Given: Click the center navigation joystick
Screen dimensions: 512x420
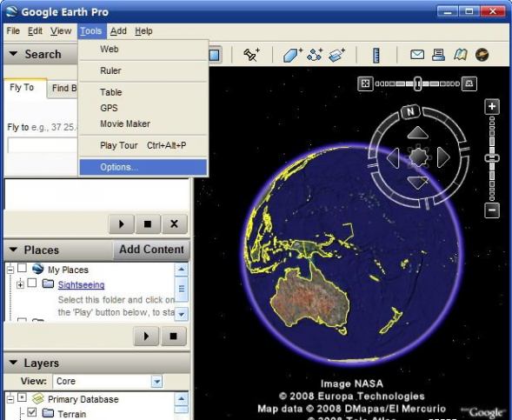Looking at the screenshot, I should (418, 157).
